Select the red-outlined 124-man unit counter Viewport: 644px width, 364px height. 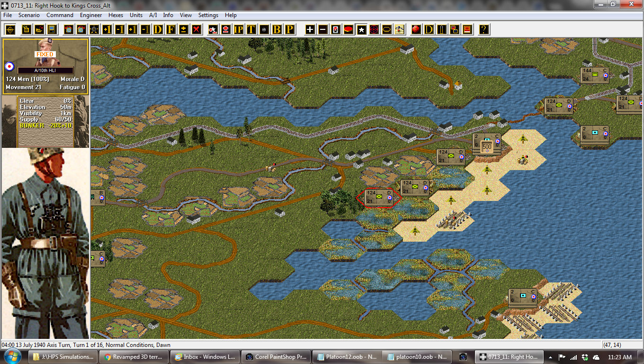(378, 197)
